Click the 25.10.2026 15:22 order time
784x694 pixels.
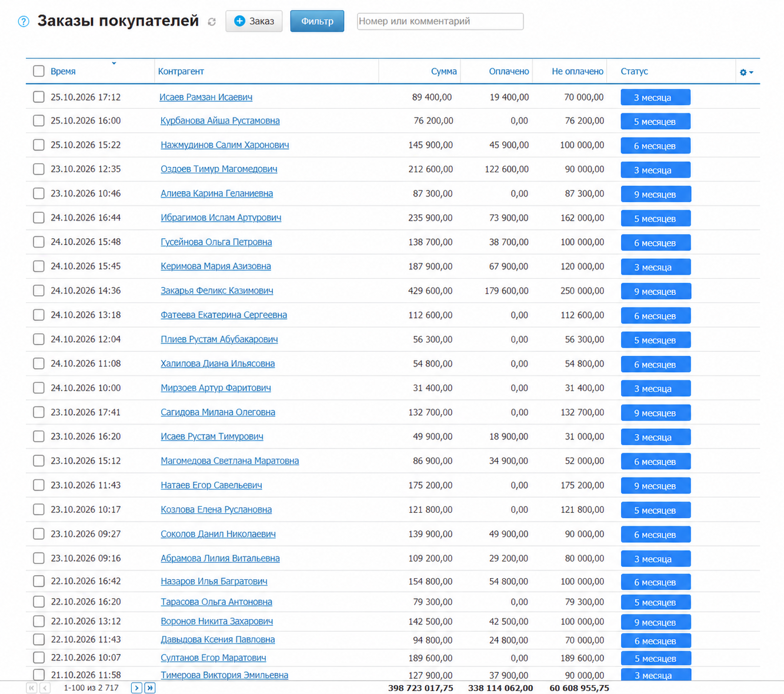85,145
